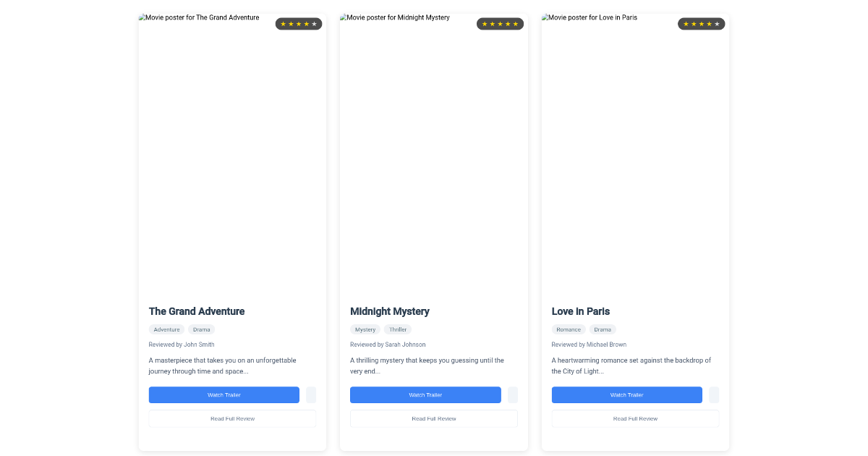Select the star rating badge on The Grand Adventure

[298, 23]
